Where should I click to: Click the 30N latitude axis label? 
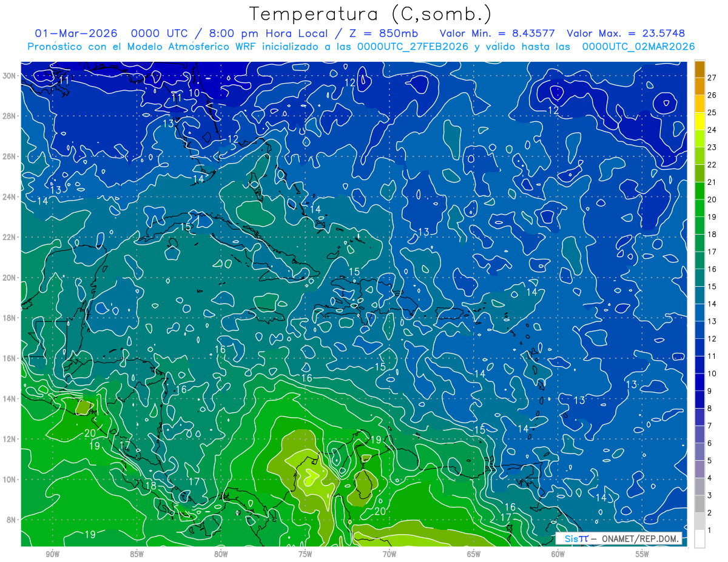pos(9,76)
